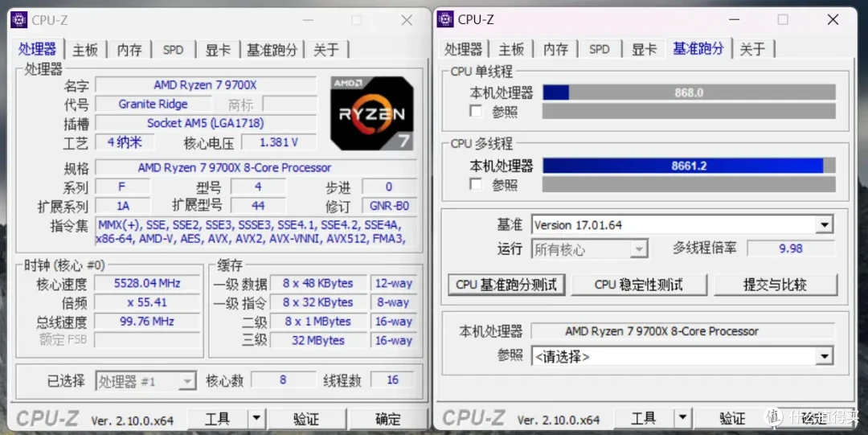868x435 pixels.
Task: Open 基准跑分 tab in left window
Action: [x=272, y=50]
